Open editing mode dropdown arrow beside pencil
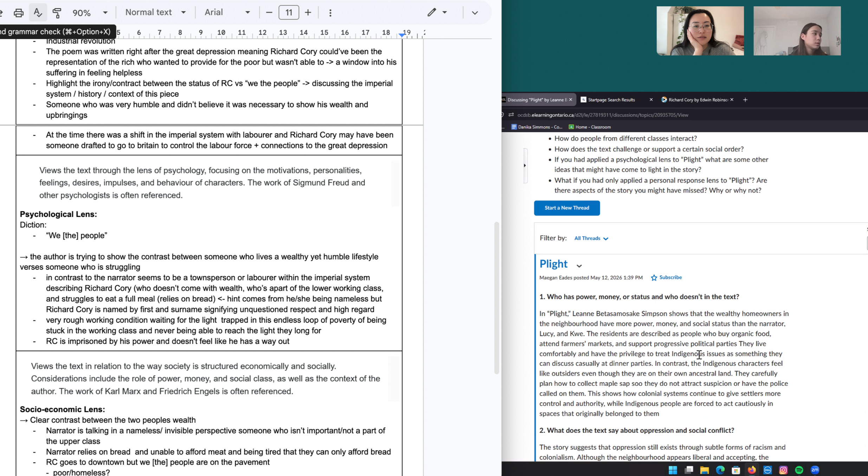 [x=445, y=12]
